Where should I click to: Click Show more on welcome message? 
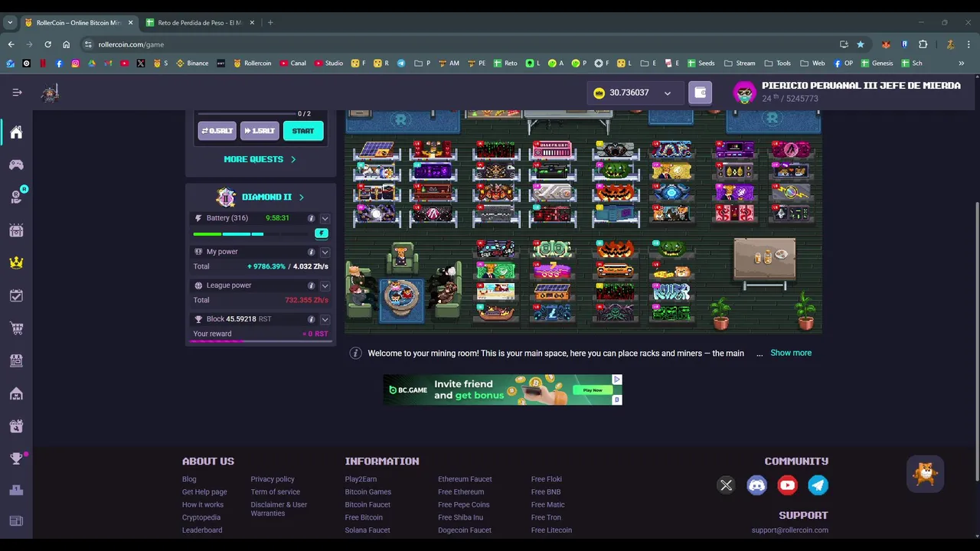791,353
